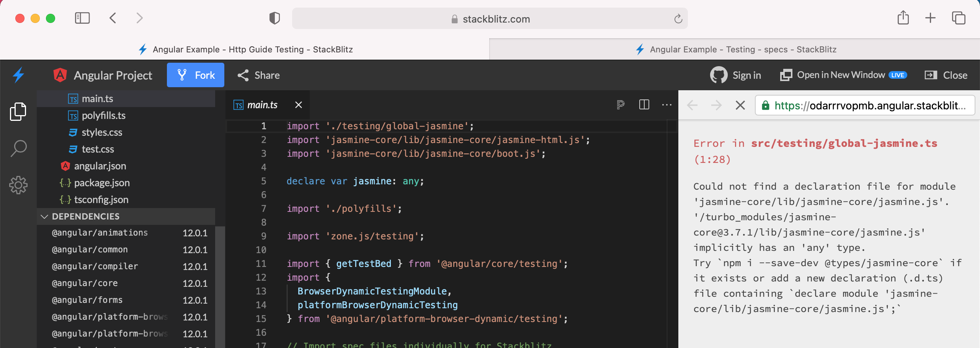Click the Prettier format icon in editor toolbar
Viewport: 980px width, 348px height.
pyautogui.click(x=621, y=105)
